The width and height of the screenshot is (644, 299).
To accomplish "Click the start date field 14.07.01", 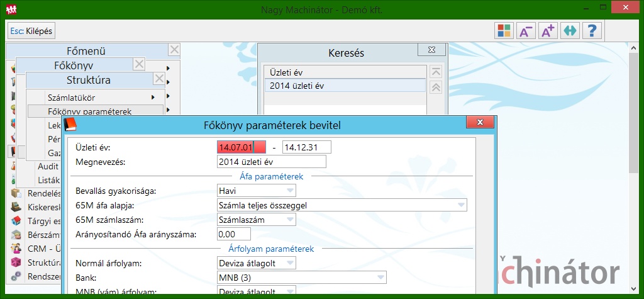I will [241, 147].
